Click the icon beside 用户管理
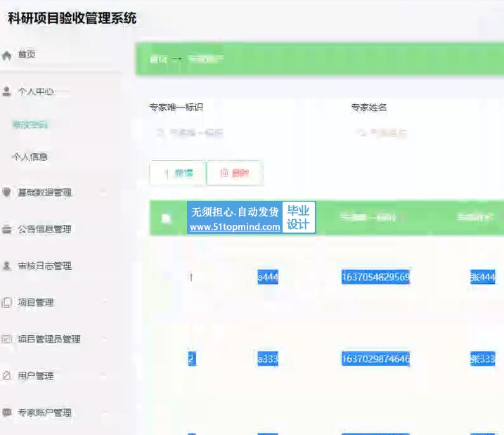Screen dimensions: 504x435 [x=7, y=376]
